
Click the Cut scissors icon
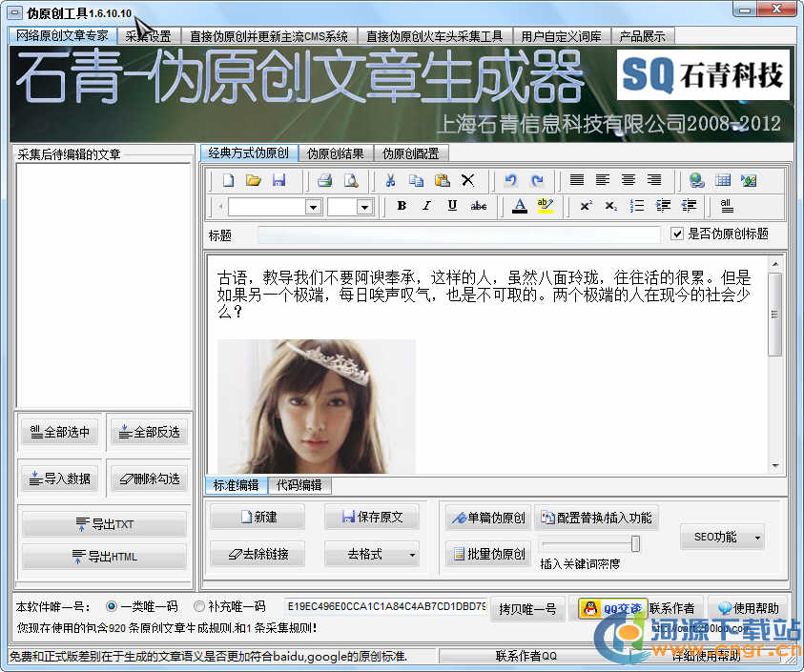[391, 180]
